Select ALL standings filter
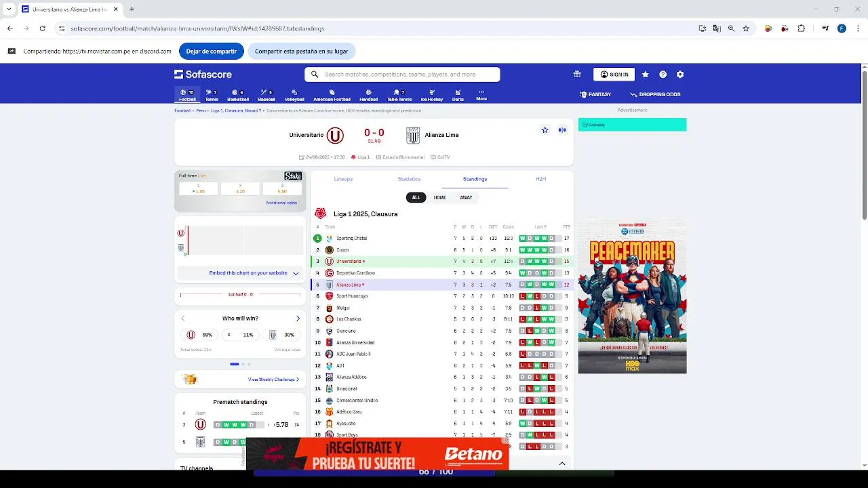 pos(416,197)
